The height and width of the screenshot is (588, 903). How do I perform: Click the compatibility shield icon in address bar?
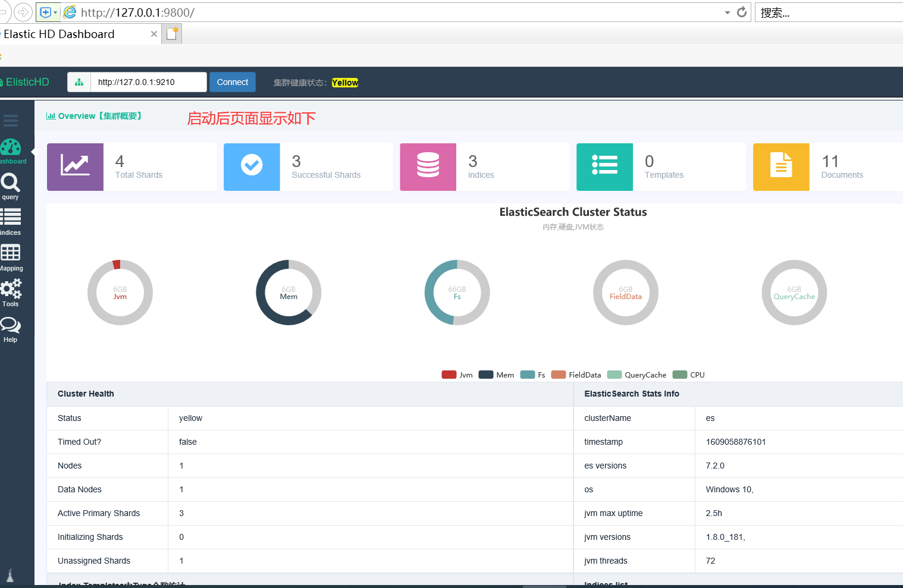click(x=45, y=12)
